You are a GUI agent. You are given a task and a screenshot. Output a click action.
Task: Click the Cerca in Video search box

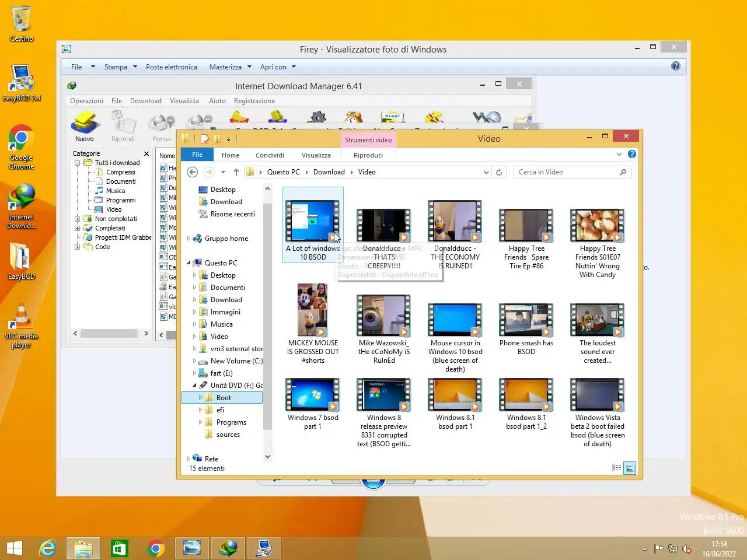(572, 172)
